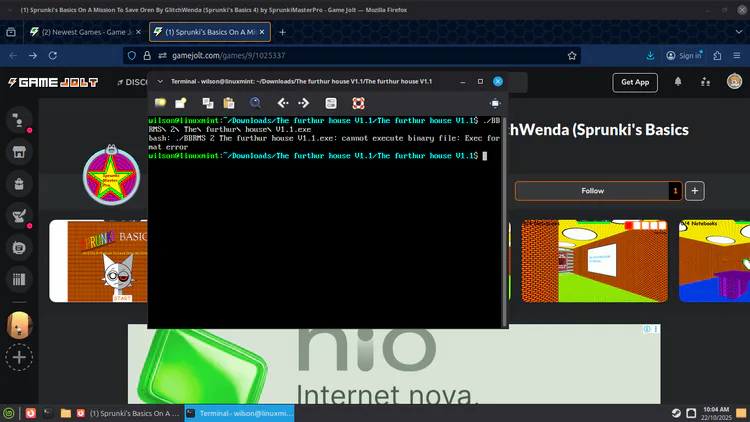
Task: Open Firefox downloads panel
Action: pyautogui.click(x=650, y=56)
